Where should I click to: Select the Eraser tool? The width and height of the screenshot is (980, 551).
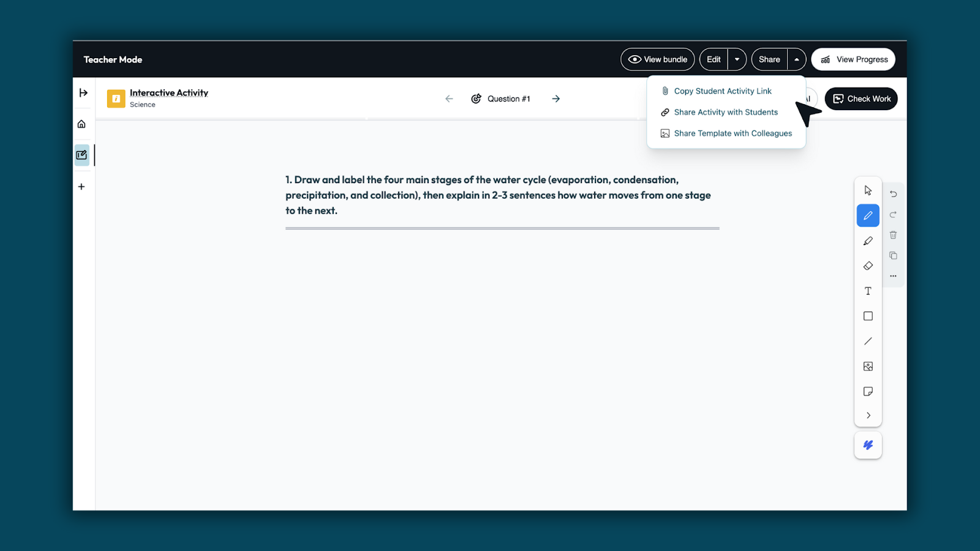click(868, 266)
